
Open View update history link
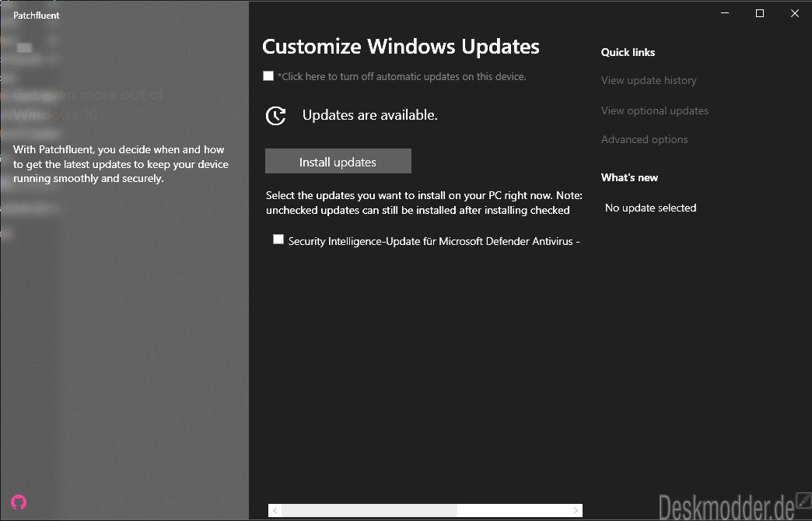[649, 80]
